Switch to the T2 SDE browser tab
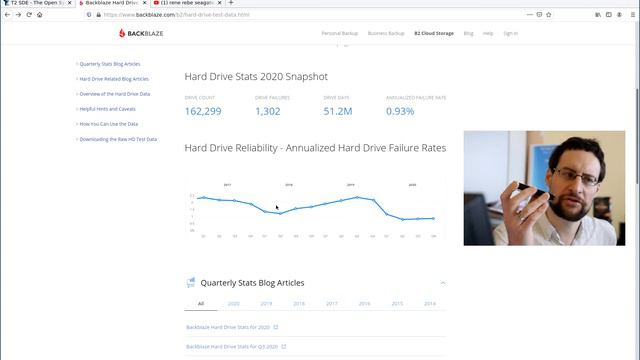Screen dimensions: 640x360 coord(38,3)
